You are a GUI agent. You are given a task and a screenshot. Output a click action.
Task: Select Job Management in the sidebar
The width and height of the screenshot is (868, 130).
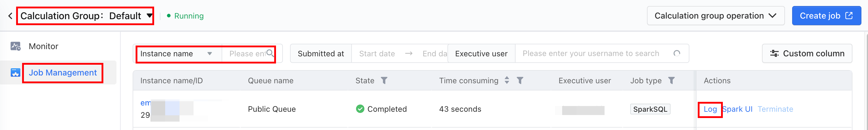click(63, 72)
